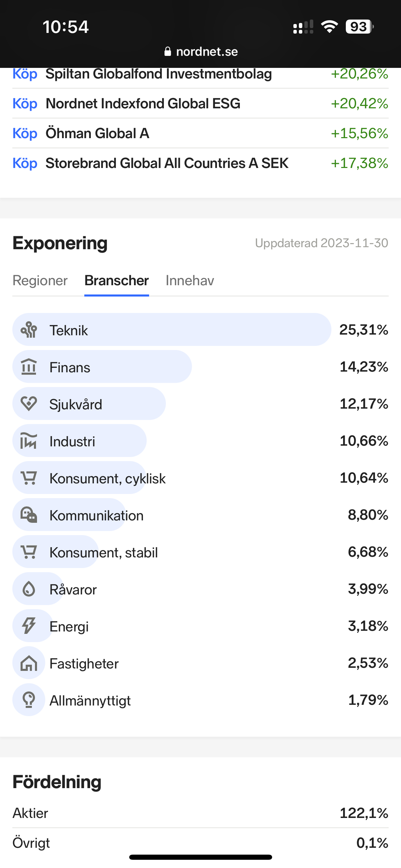Open Spiltan Globalfond Investmentbolag fund link
Viewport: 401px width, 868px height.
(x=159, y=74)
